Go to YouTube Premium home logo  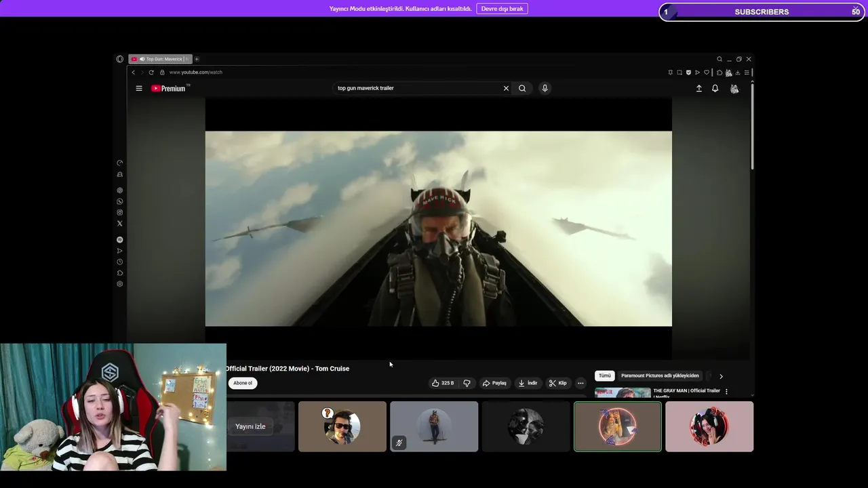[x=170, y=88]
